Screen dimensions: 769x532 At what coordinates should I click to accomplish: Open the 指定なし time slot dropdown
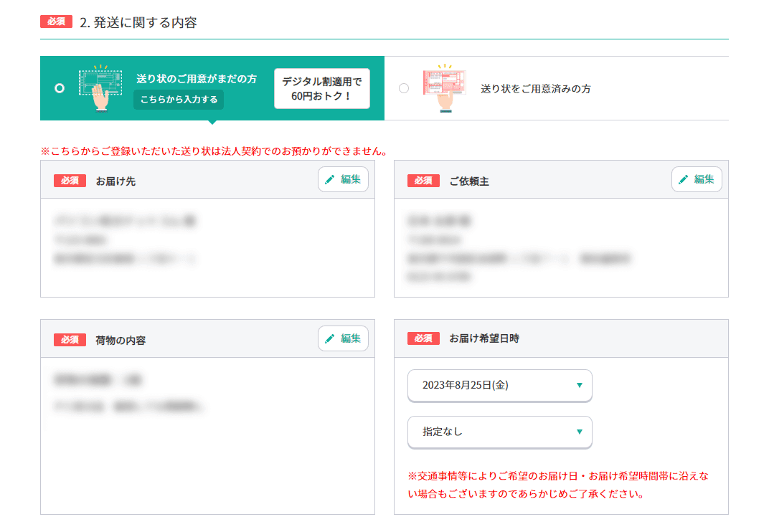(500, 432)
